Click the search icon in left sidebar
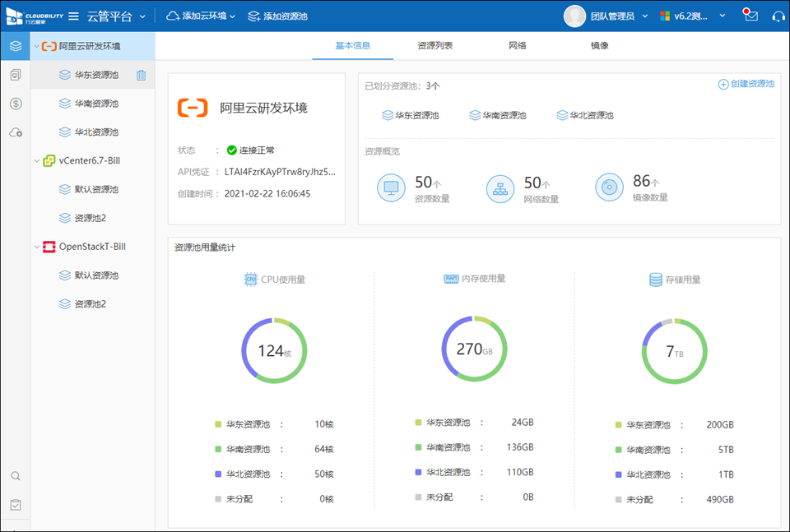 (x=15, y=476)
